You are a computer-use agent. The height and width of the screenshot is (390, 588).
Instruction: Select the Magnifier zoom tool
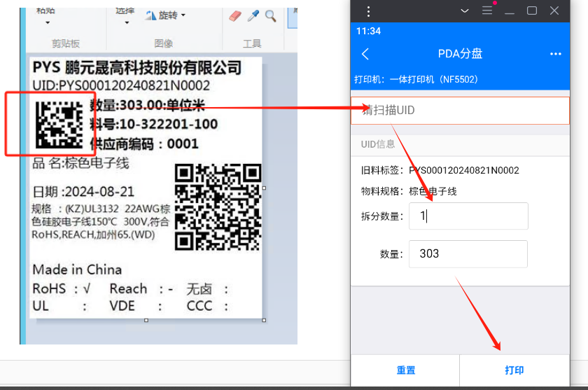pos(270,15)
